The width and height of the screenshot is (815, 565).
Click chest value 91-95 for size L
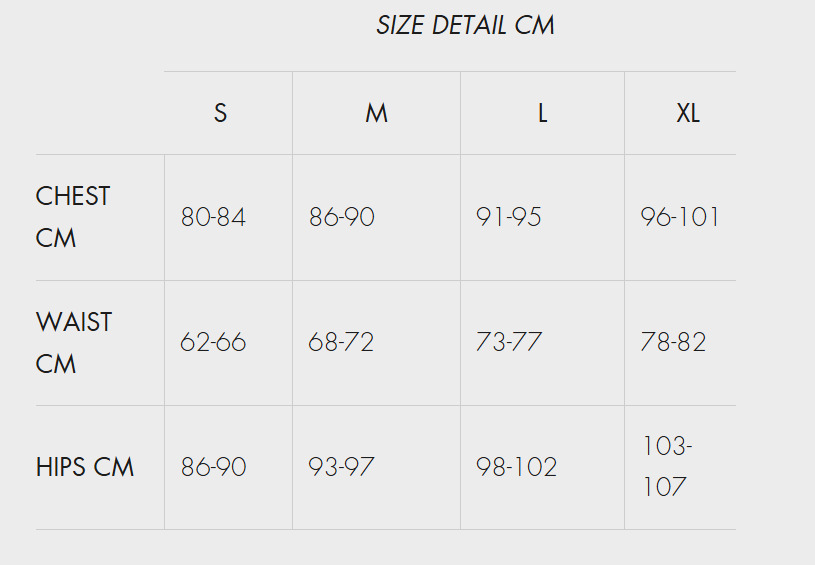click(x=508, y=217)
